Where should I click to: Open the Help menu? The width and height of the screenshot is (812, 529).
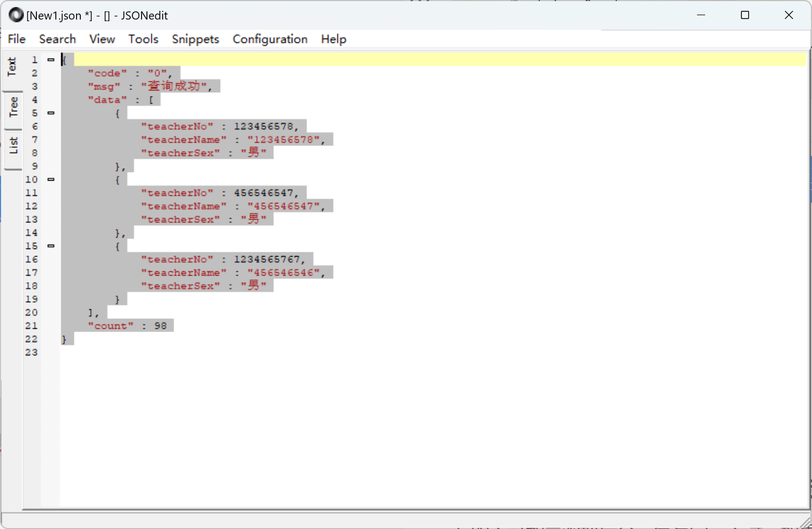pyautogui.click(x=334, y=39)
